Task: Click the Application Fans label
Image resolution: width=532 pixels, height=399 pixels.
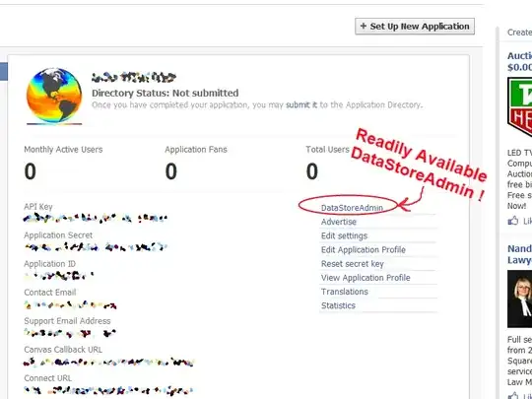Action: (196, 150)
